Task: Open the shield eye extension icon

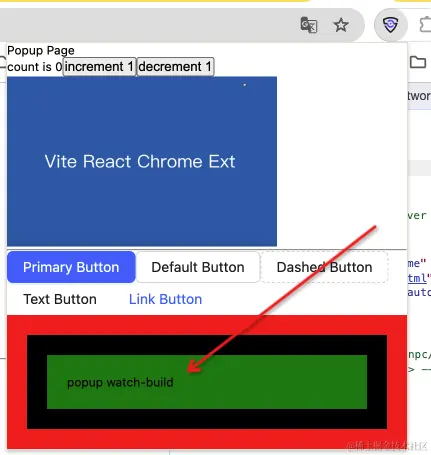Action: point(390,25)
